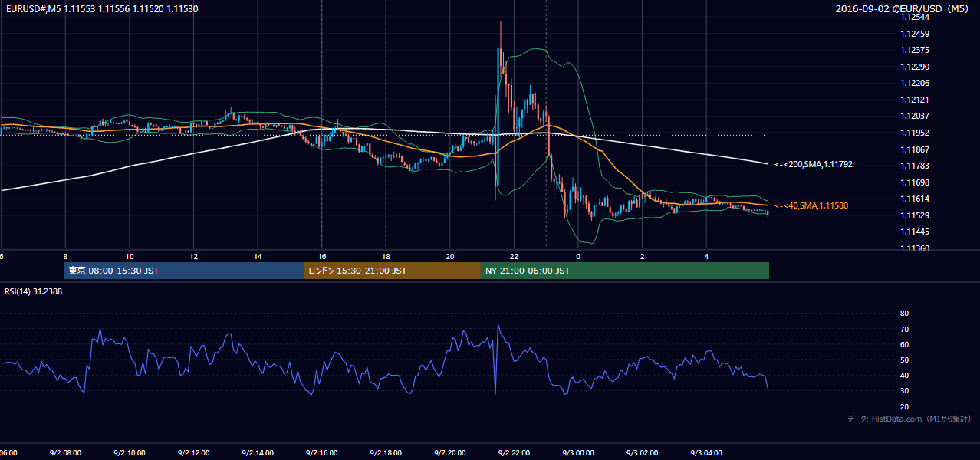Click the 9/2 08:00 time axis label
The width and height of the screenshot is (980, 460).
coord(65,452)
